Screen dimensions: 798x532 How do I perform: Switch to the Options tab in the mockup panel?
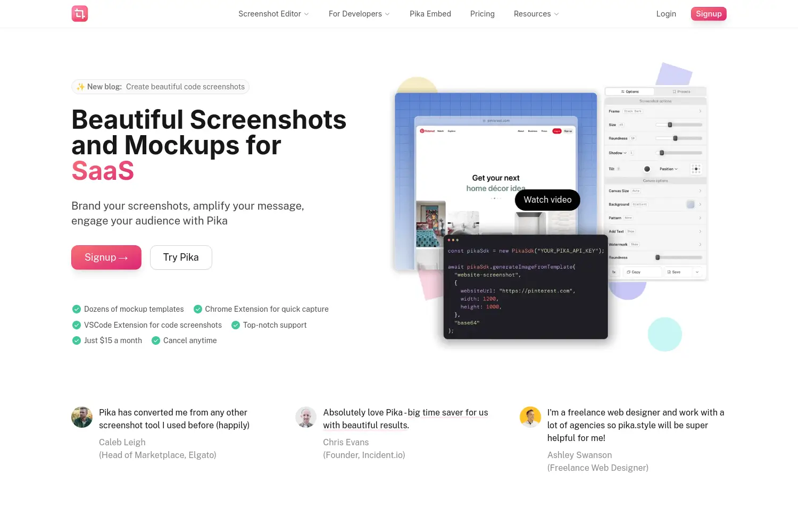tap(630, 92)
